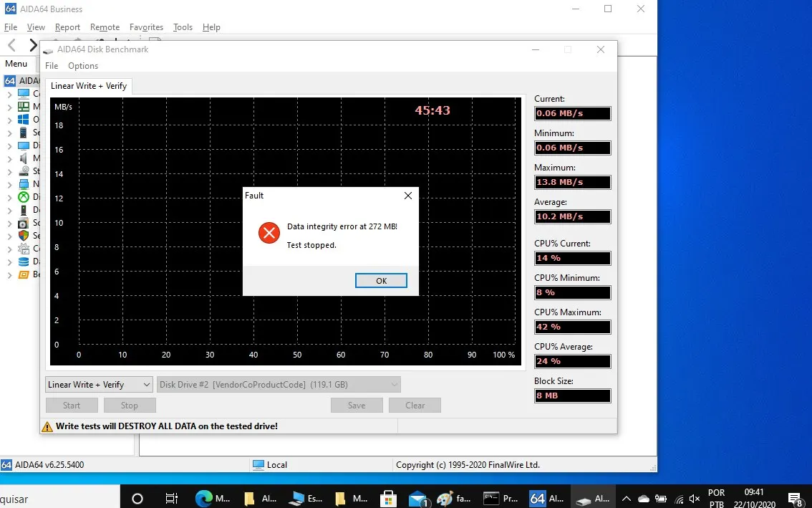
Task: Open the DirectX Xbox-logo icon in tree
Action: pyautogui.click(x=24, y=197)
